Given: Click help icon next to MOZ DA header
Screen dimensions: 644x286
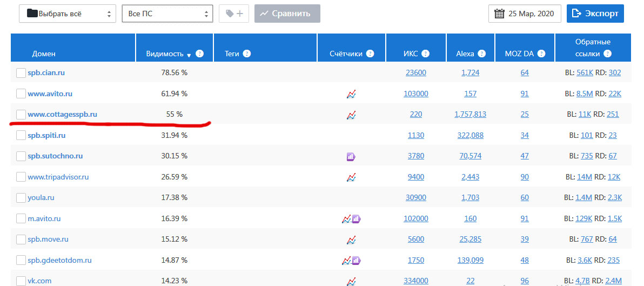Looking at the screenshot, I should pyautogui.click(x=541, y=54).
